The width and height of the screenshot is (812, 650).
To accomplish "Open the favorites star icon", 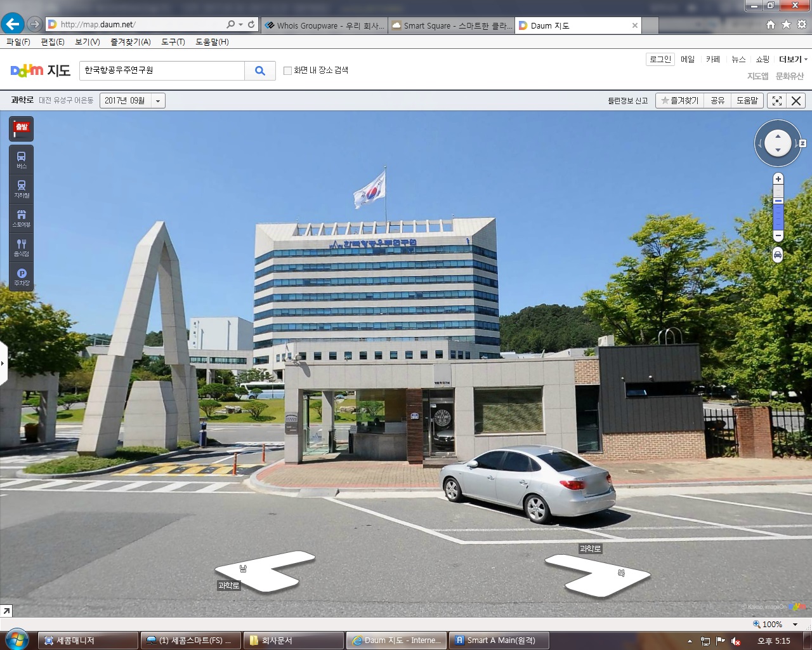I will click(786, 24).
